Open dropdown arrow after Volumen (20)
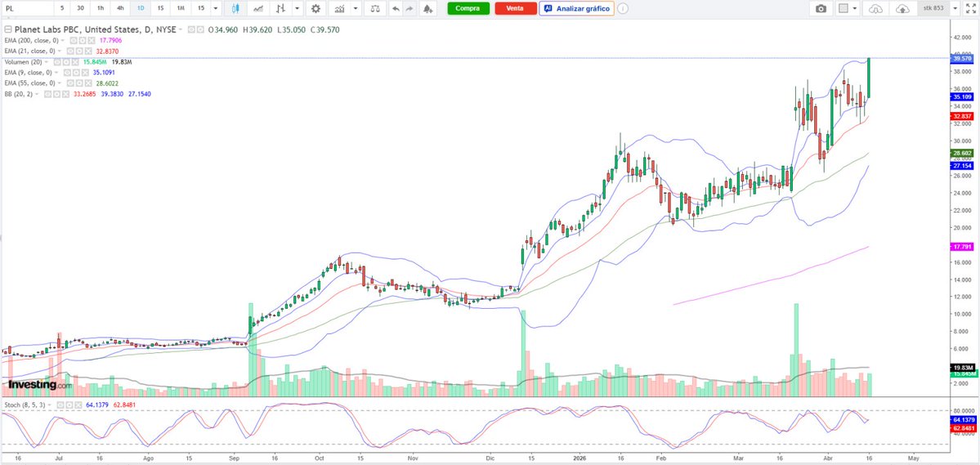The width and height of the screenshot is (980, 465). coord(47,62)
